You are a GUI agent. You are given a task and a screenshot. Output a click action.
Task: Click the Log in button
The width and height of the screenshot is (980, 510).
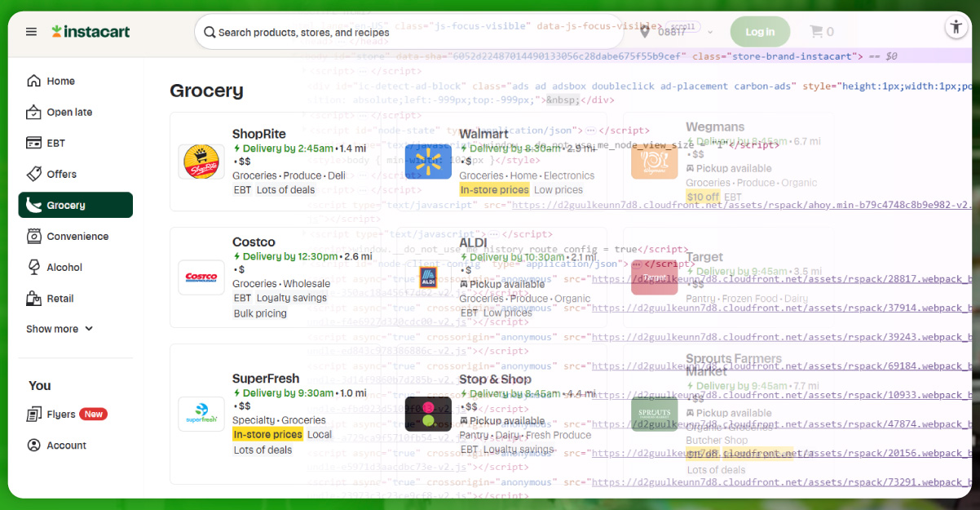(x=760, y=32)
